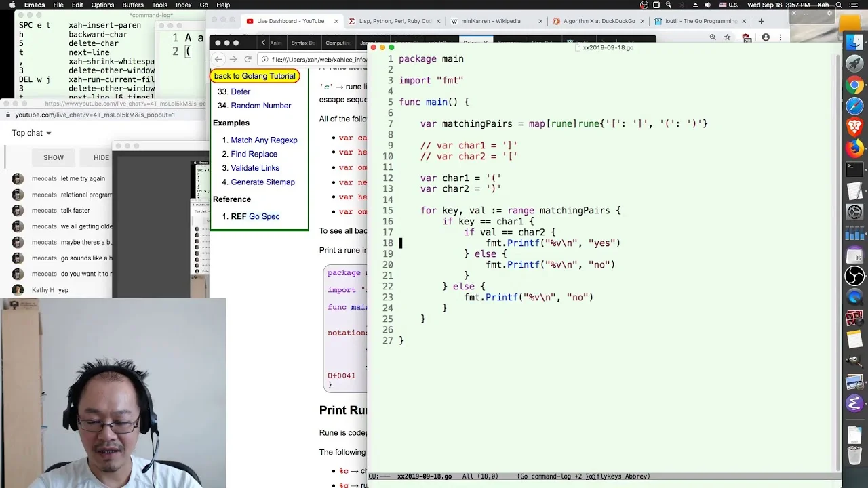The width and height of the screenshot is (868, 488).
Task: Open the Brave browser dock icon
Action: coord(854,127)
